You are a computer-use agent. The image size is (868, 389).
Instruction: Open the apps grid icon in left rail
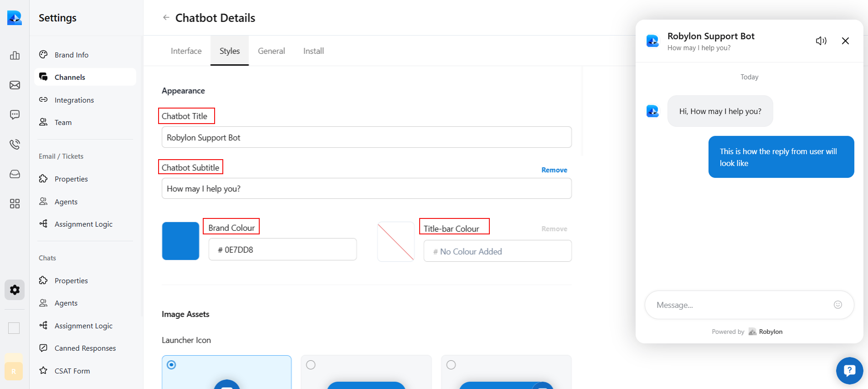[x=15, y=203]
